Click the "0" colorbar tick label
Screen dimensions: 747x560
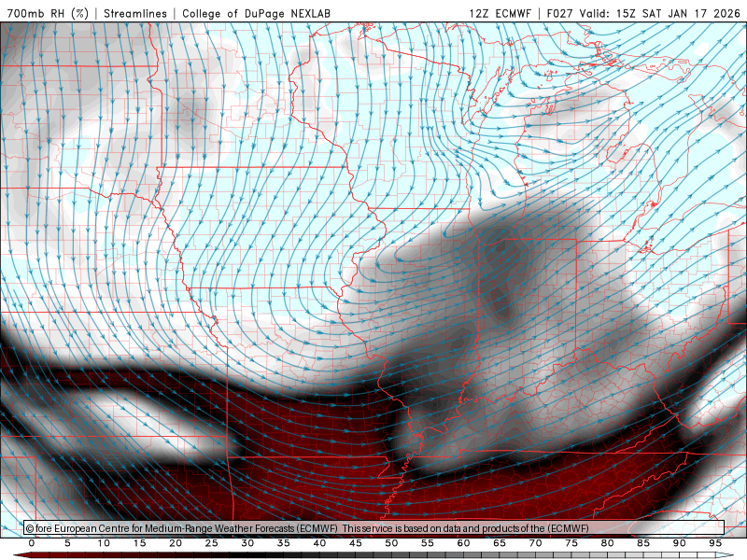coord(32,543)
